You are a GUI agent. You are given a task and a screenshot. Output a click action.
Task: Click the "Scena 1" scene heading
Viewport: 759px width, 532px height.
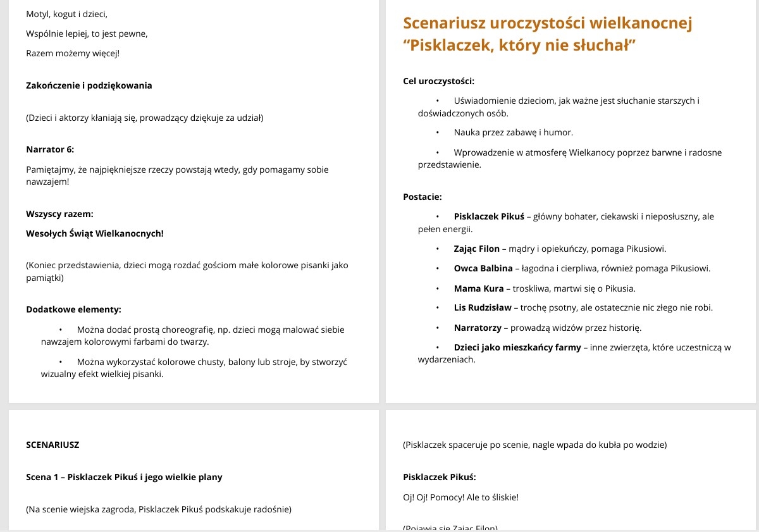point(124,477)
